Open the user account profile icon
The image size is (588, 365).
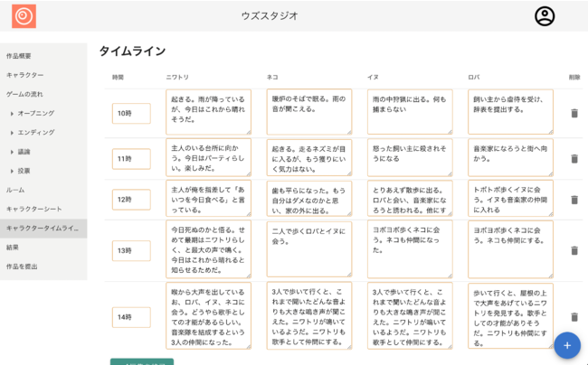pos(544,16)
